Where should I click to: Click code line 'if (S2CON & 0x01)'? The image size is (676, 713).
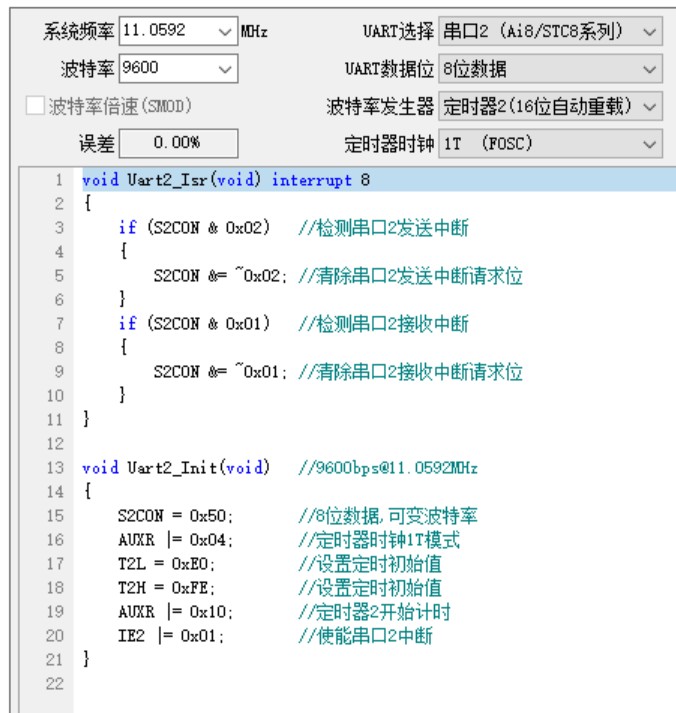[194, 323]
